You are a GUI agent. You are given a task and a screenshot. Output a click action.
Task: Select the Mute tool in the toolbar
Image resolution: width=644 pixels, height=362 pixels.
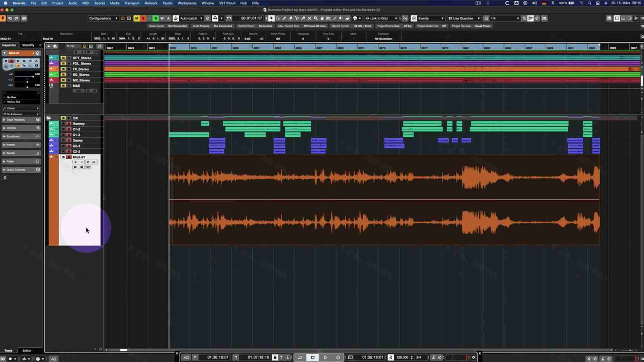pos(309,18)
